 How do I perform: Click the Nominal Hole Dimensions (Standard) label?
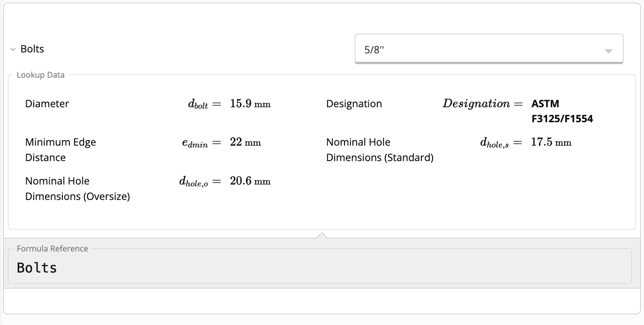tap(380, 150)
